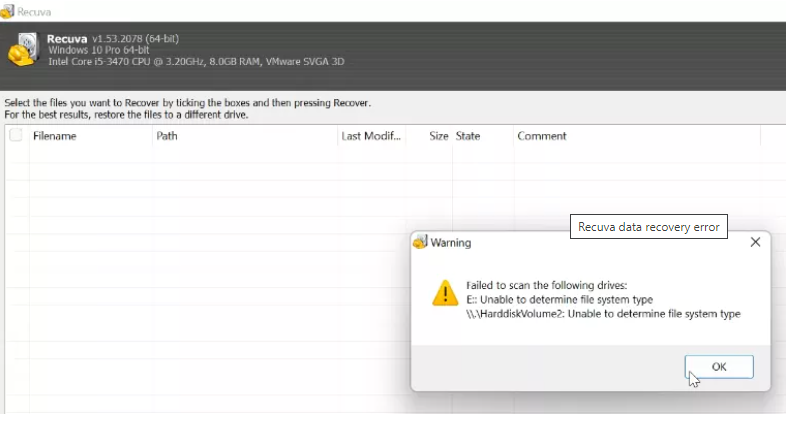Tick the select-all checkbox in the file list header
794x426 pixels.
click(x=16, y=136)
